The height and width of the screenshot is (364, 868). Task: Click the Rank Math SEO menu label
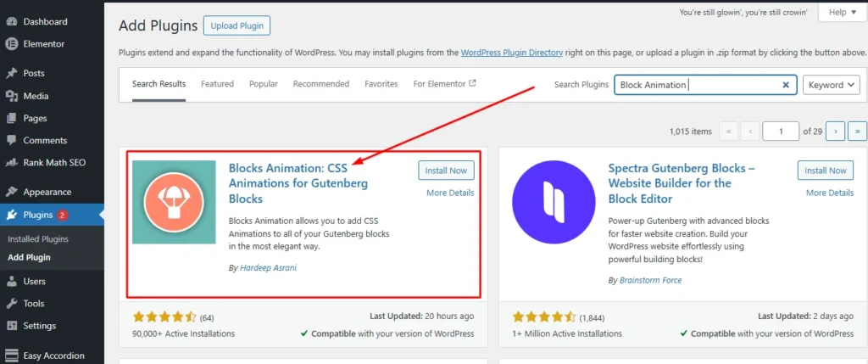coord(54,163)
